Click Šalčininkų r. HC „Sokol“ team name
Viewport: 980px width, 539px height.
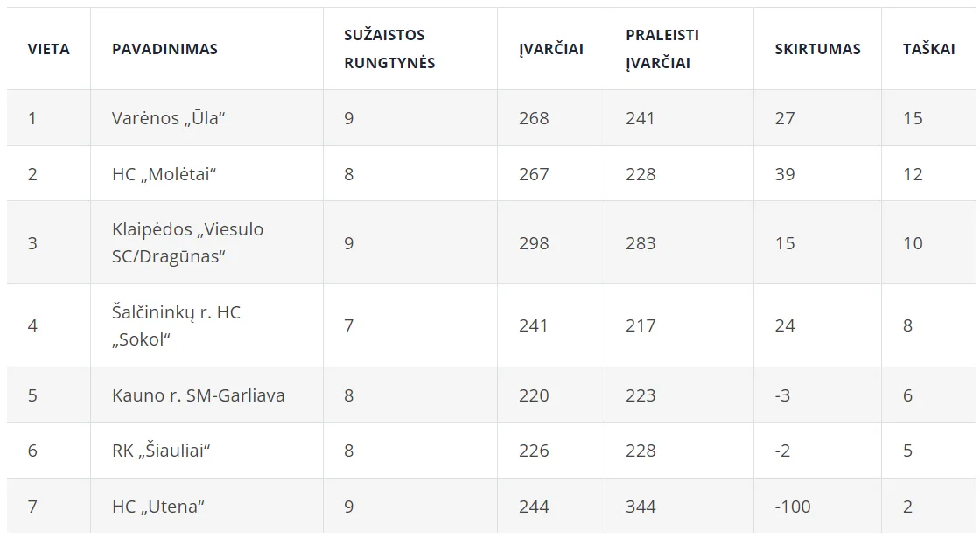click(176, 325)
